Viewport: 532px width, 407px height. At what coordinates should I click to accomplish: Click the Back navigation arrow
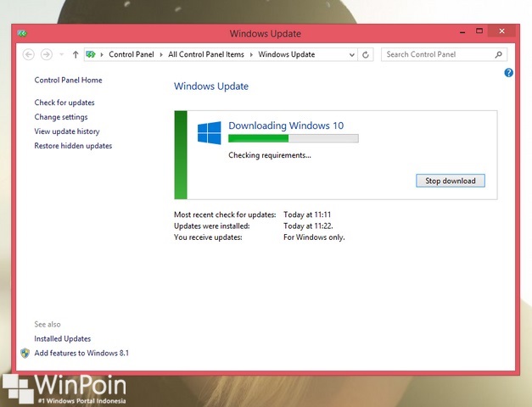point(29,54)
